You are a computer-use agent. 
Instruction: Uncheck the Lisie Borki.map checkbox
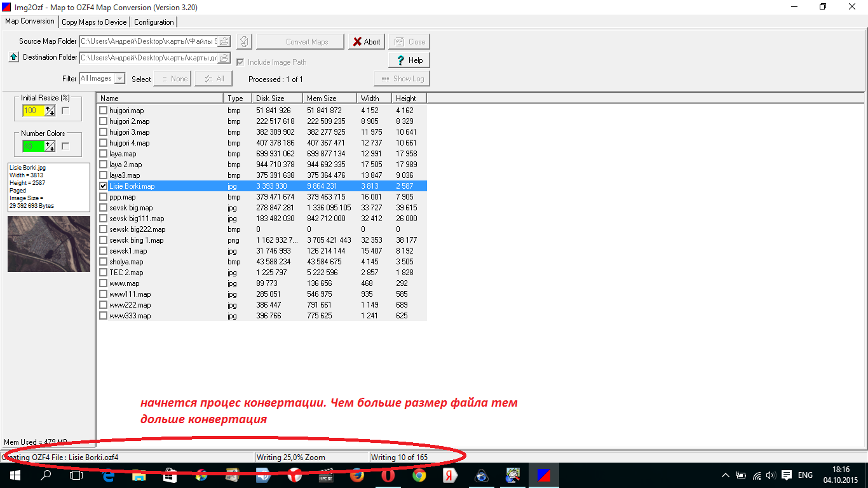pos(103,186)
